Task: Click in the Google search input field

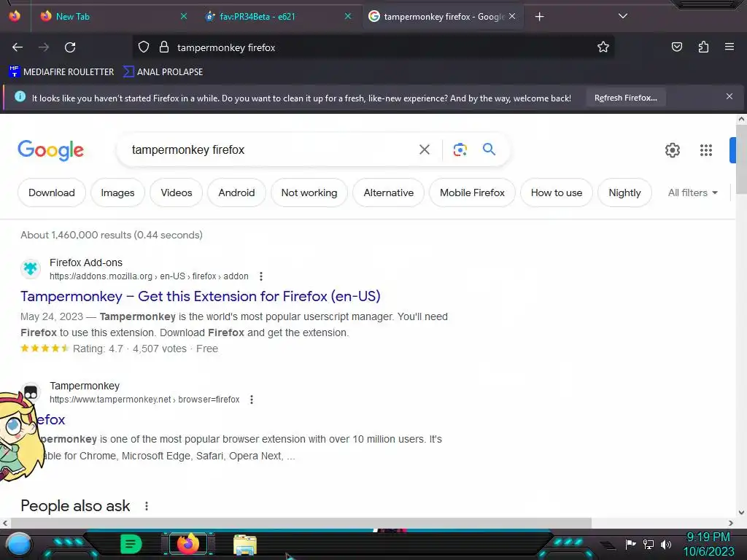Action: coord(269,149)
